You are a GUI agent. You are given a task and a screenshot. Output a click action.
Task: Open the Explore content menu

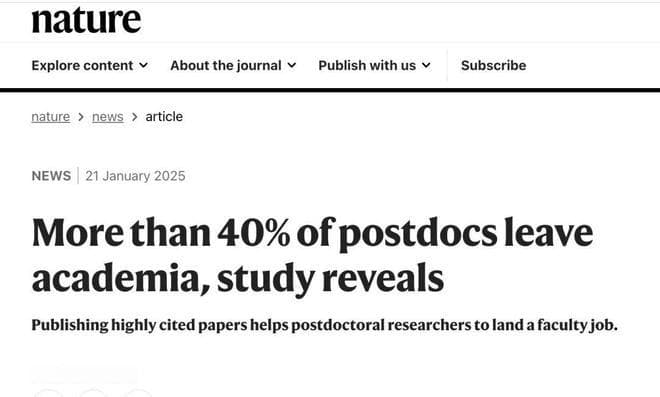coord(90,65)
